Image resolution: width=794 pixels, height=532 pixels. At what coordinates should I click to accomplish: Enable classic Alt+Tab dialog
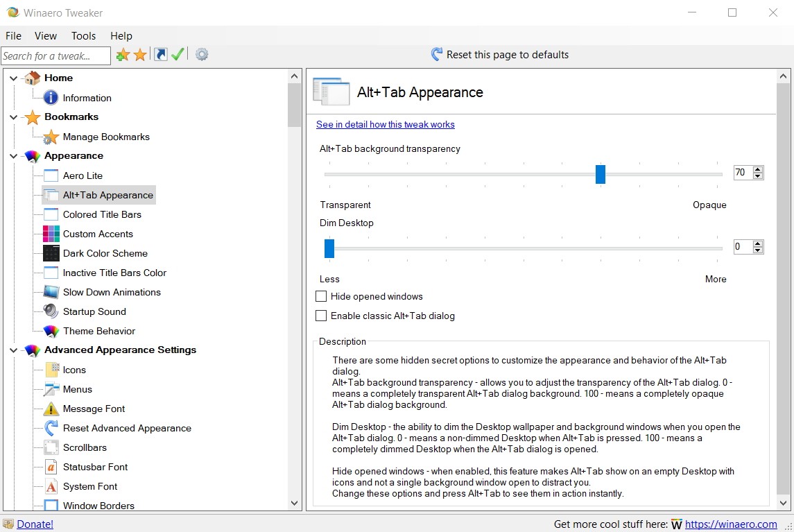(x=321, y=316)
